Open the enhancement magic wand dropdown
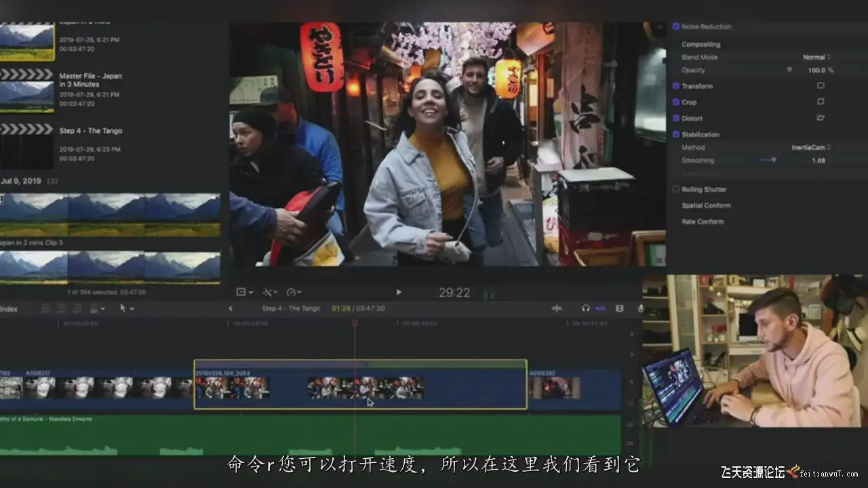Screen dimensions: 868x488 pyautogui.click(x=270, y=292)
